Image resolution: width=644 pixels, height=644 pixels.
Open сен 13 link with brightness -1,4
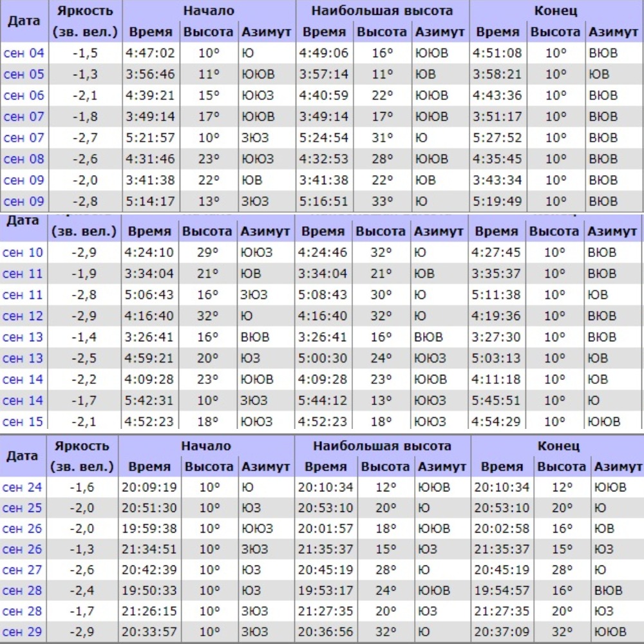click(23, 337)
